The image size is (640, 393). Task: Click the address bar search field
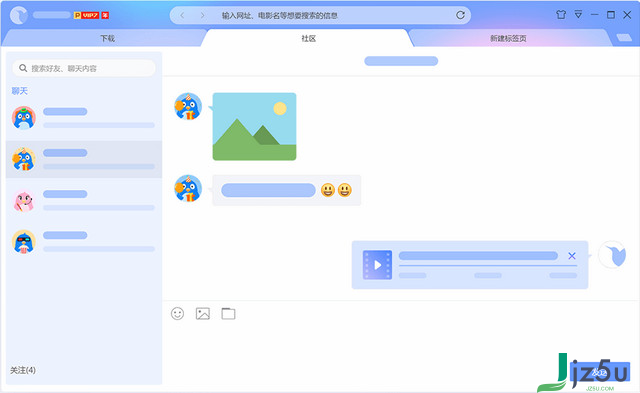(x=320, y=15)
